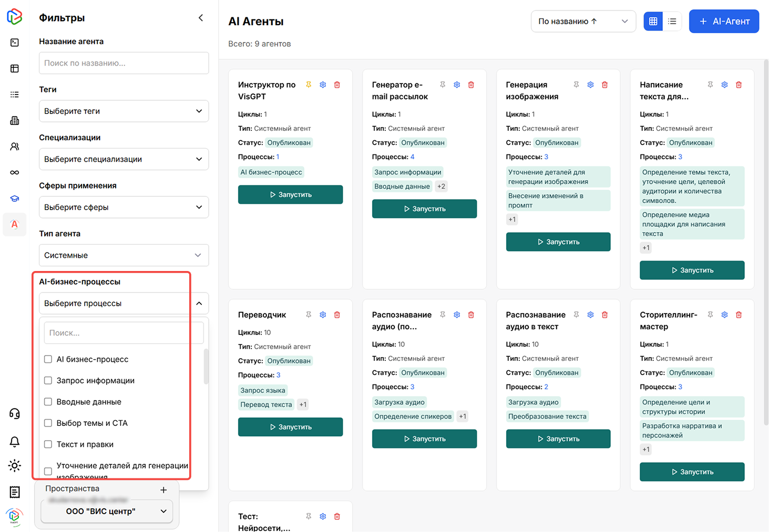Screen dimensions: 769x532
Task: Select the ООО "ВИС центр" workspace selector
Action: point(107,511)
